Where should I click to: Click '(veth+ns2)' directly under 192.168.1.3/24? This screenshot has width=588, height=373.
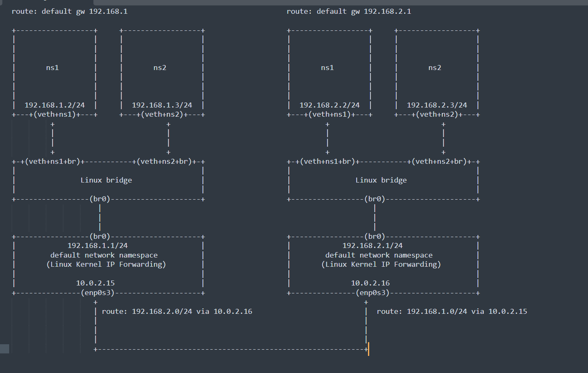[x=162, y=114]
